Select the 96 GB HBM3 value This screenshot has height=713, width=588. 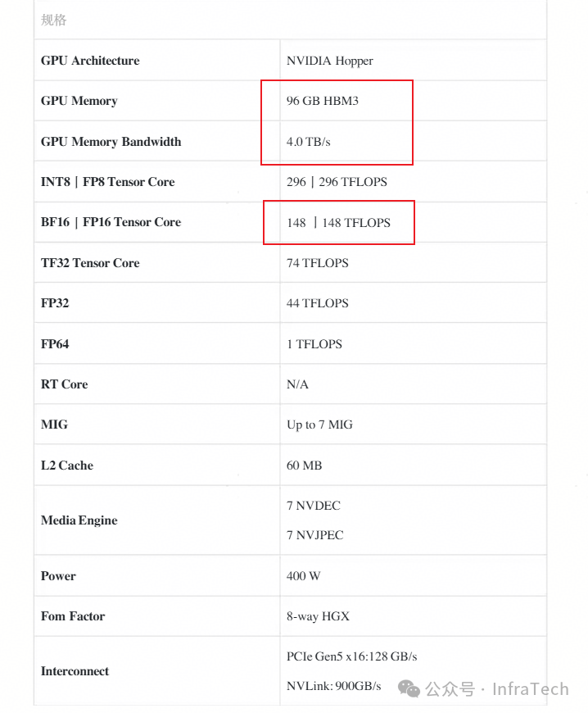coord(323,101)
